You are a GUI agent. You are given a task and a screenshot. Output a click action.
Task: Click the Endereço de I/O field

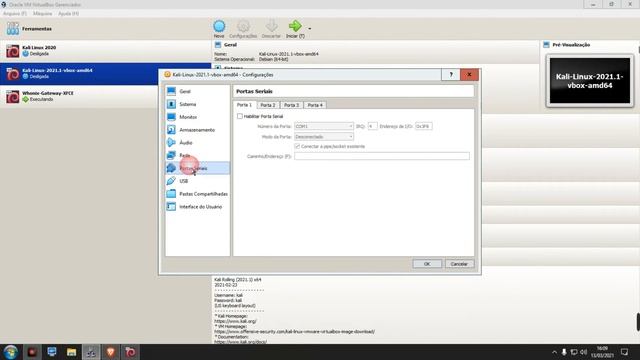click(423, 127)
